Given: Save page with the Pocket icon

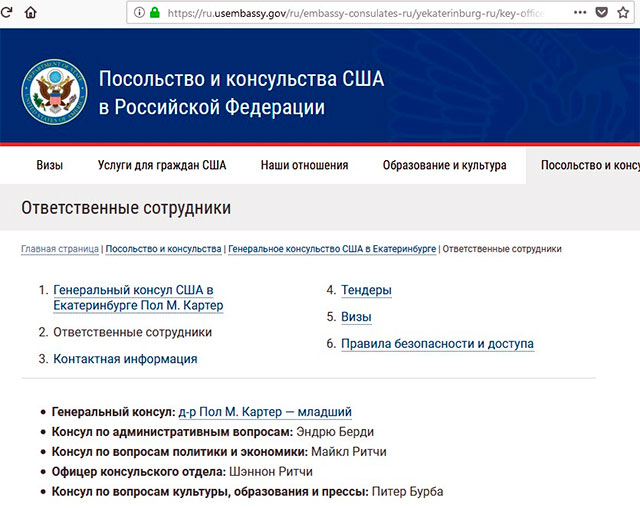Looking at the screenshot, I should (601, 13).
